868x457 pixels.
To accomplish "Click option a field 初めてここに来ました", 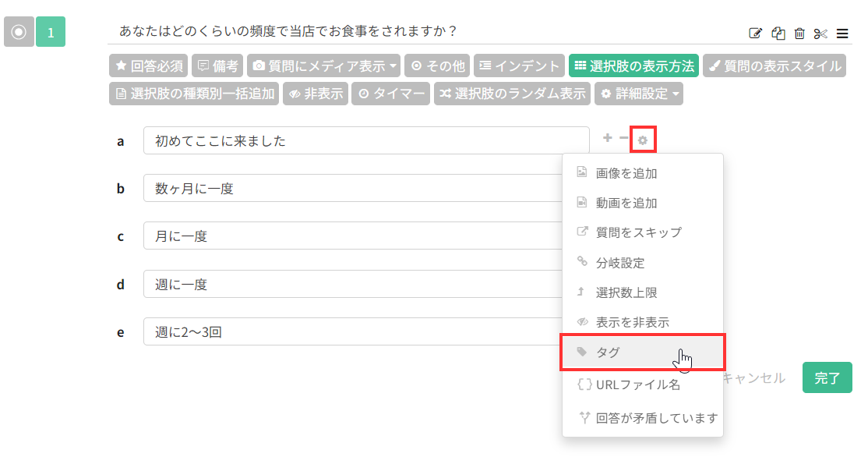I will (366, 140).
